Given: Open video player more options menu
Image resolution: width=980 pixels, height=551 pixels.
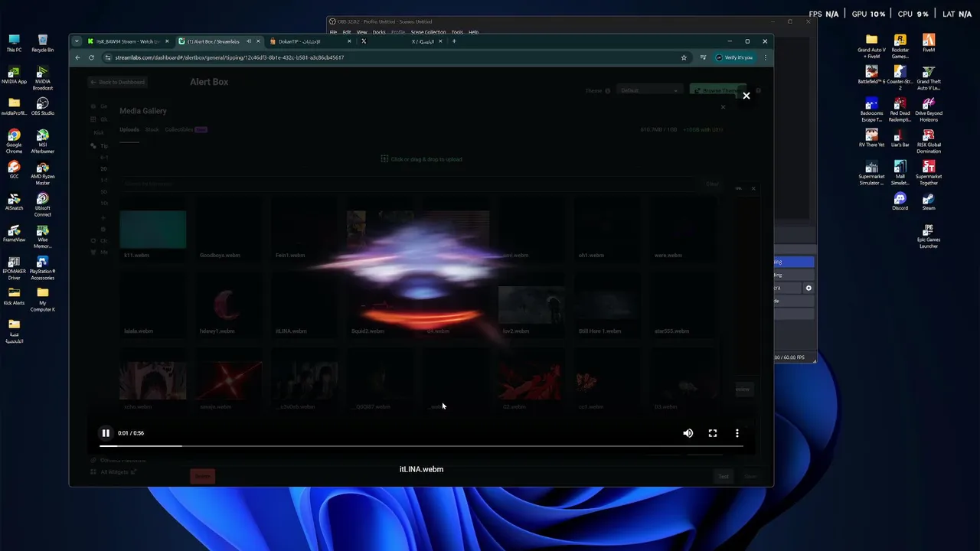Looking at the screenshot, I should click(737, 433).
